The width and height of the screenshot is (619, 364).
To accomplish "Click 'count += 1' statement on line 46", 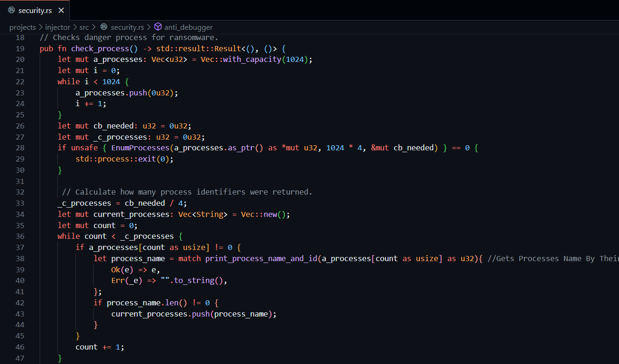I will (100, 347).
